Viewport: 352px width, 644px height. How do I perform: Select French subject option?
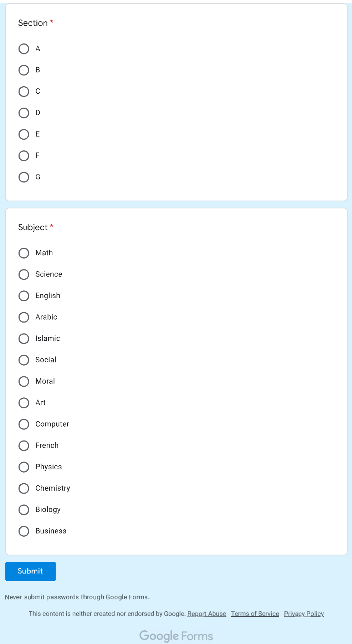(24, 445)
